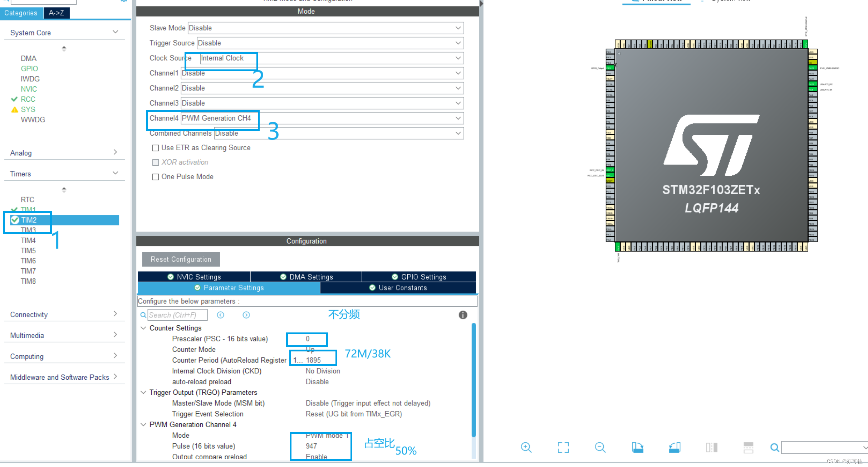Image resolution: width=868 pixels, height=467 pixels.
Task: Go to previous search result arrow
Action: click(x=221, y=315)
